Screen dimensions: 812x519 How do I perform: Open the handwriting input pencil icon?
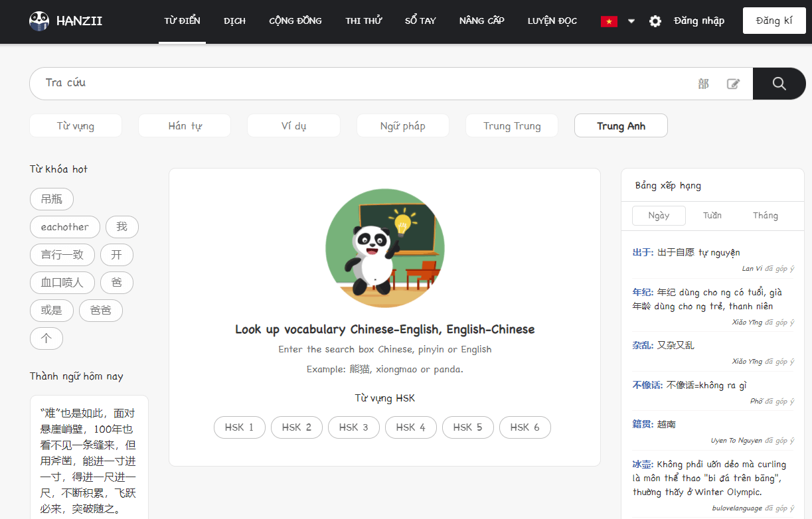[x=733, y=84]
